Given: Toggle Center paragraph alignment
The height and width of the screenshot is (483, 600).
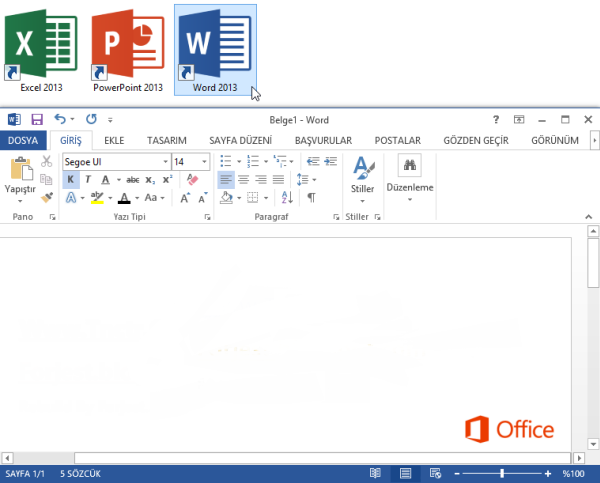Looking at the screenshot, I should point(243,179).
